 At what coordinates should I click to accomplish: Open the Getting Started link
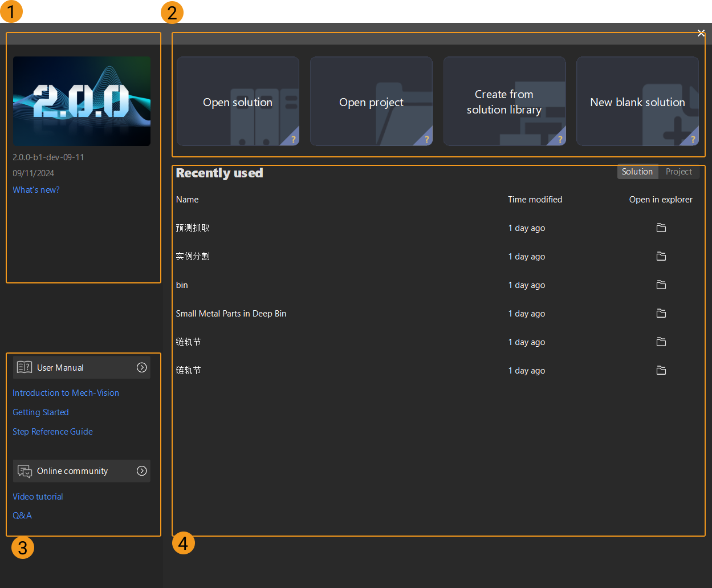click(x=40, y=412)
